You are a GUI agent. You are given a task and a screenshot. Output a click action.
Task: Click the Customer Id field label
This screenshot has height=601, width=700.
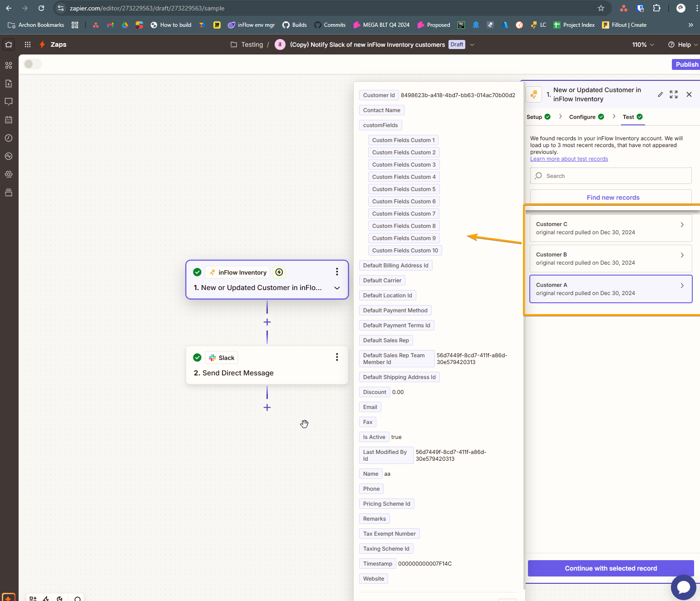[x=379, y=95]
